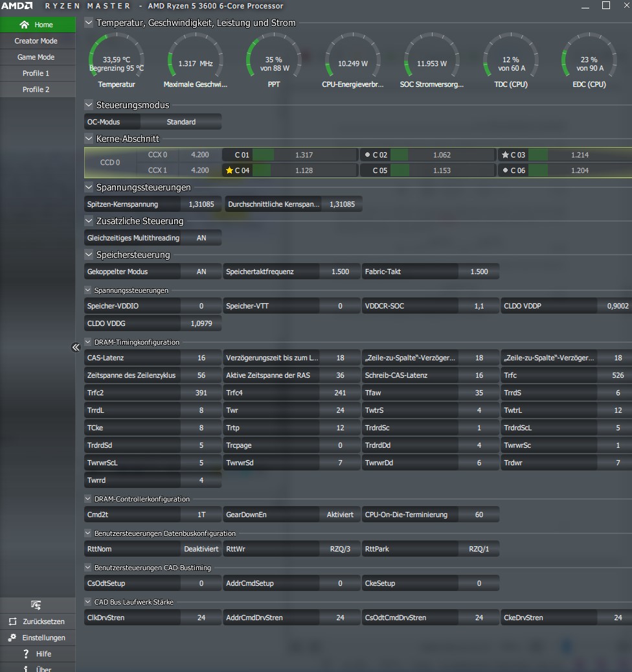Collapse Temperatur, Geschwindigkeit, Leistung und Strom section
The image size is (632, 672).
89,22
